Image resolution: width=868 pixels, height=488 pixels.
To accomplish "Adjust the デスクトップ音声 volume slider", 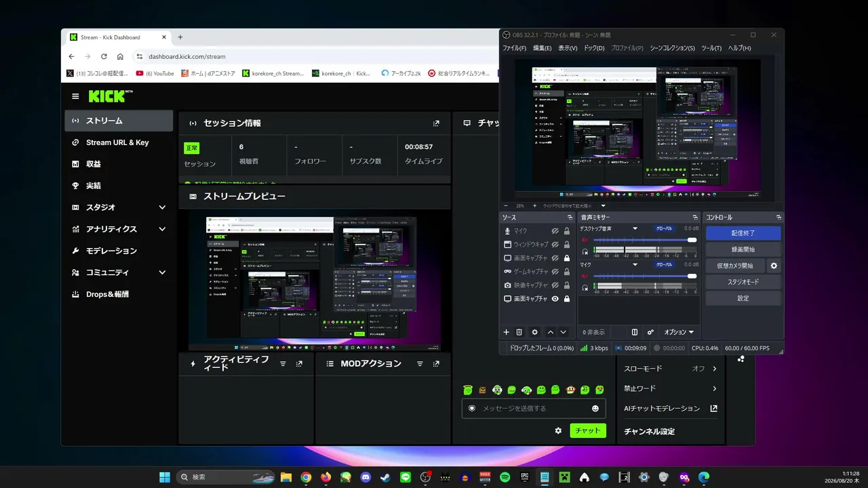I will (646, 240).
